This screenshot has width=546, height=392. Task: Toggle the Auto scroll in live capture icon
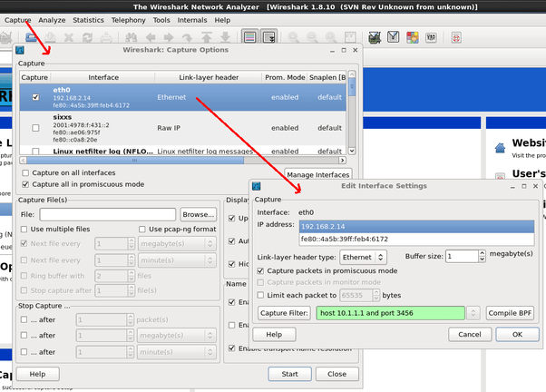269,37
